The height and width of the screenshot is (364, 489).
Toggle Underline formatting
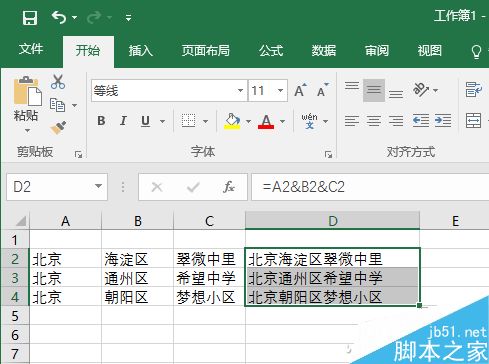pos(145,121)
